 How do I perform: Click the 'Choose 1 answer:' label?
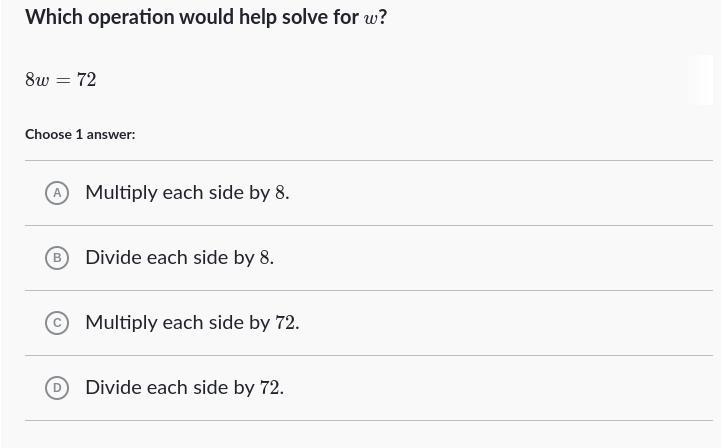80,134
